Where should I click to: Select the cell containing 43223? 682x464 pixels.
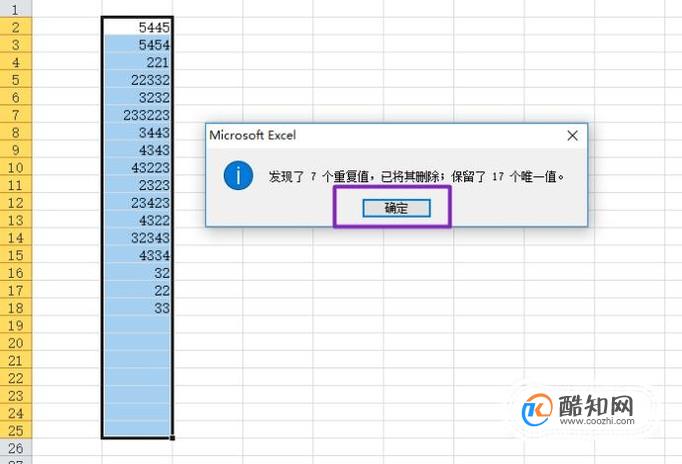(x=137, y=167)
